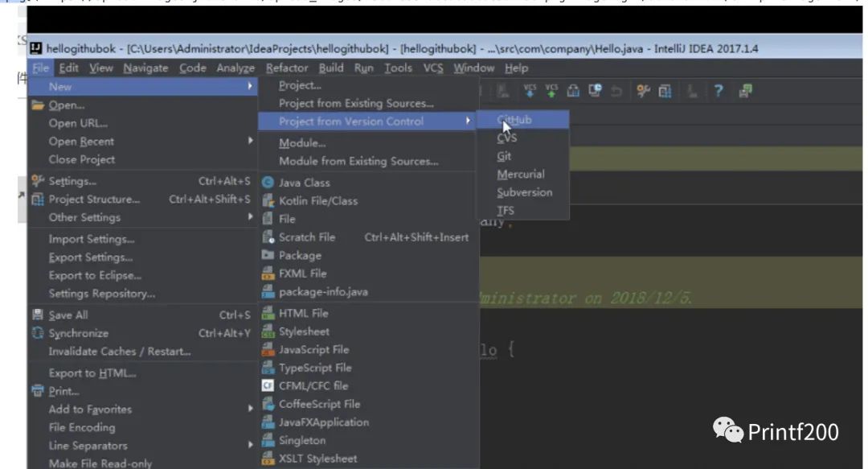Click the Package folder icon
Viewport: 868px width, 469px height.
tap(268, 255)
